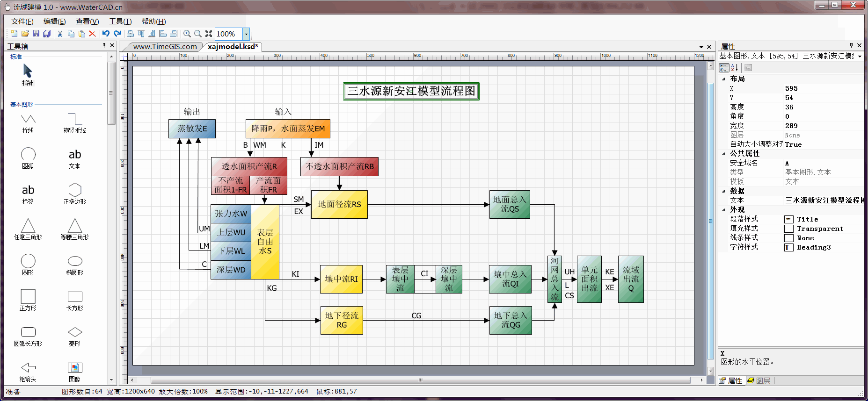
Task: Select the Polyline (折线) tool
Action: click(x=28, y=123)
